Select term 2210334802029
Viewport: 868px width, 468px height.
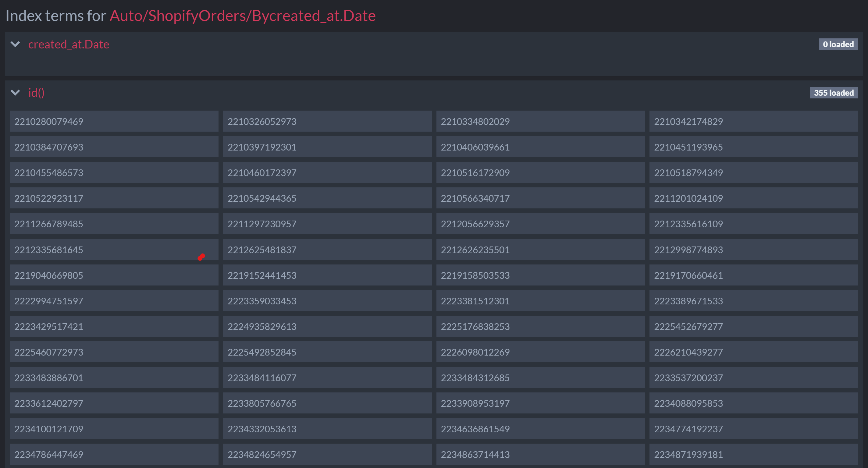tap(540, 121)
